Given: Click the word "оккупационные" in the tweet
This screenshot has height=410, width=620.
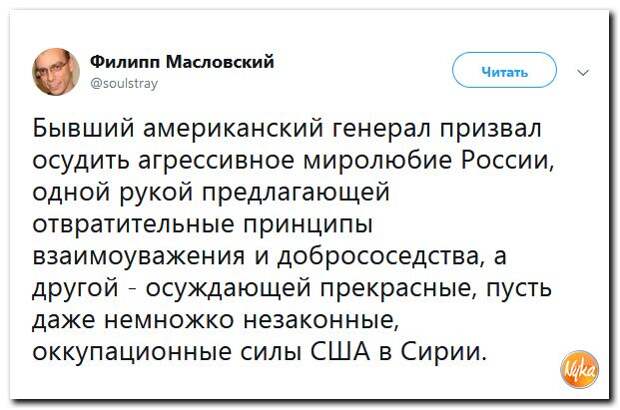Looking at the screenshot, I should (132, 353).
